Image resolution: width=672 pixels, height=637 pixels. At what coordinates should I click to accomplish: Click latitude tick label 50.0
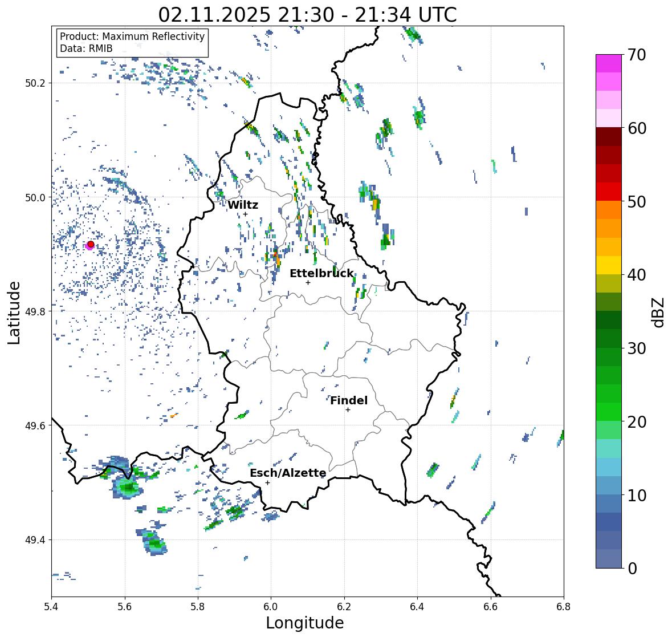coord(35,198)
